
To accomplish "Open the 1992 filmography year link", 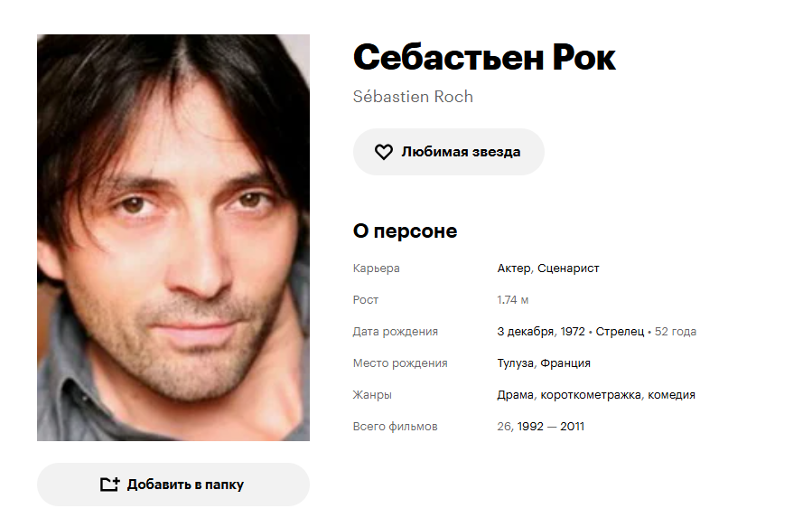I will coord(530,426).
